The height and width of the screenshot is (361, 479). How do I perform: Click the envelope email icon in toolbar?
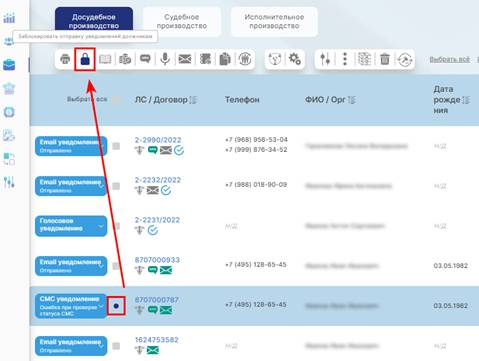(185, 59)
